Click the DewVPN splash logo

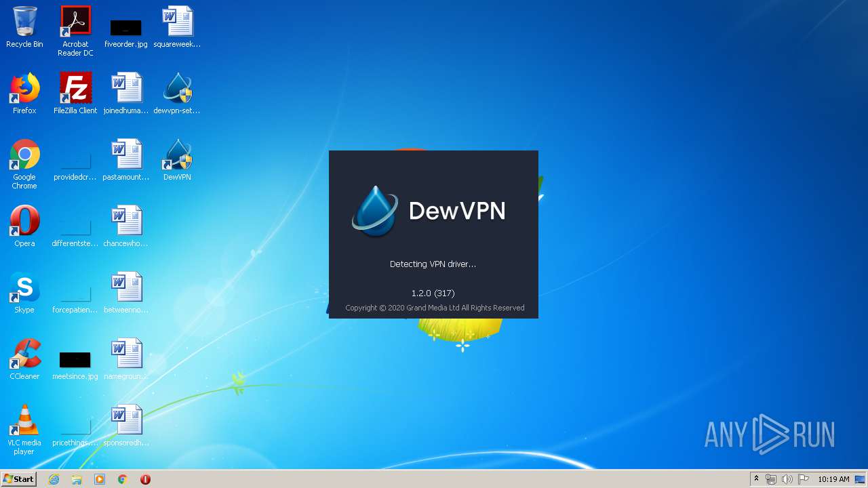pos(429,211)
